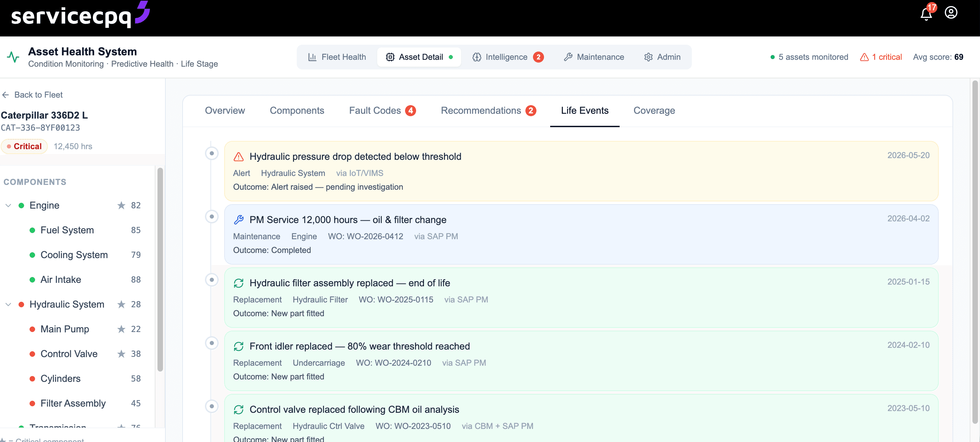Click the servicecpq logo
The image size is (980, 442).
pos(80,14)
